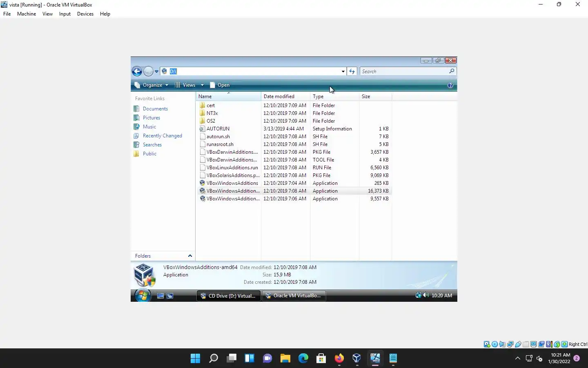Click VirtualBox audio status icon
The width and height of the screenshot is (588, 368).
click(502, 344)
